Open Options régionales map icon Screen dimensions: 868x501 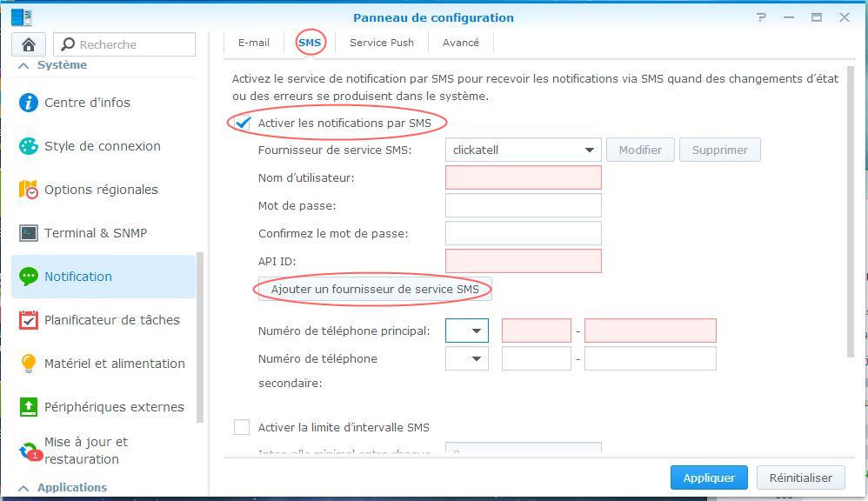[x=29, y=190]
